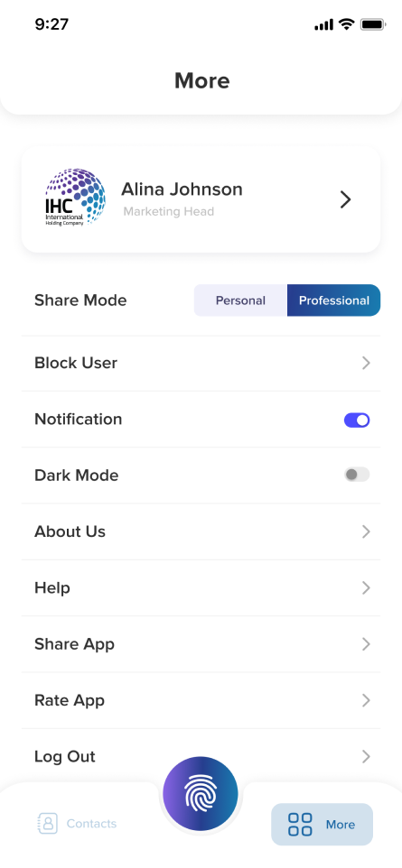Screen dimensions: 402x868
Task: Switch to the Contacts tab
Action: 77,823
